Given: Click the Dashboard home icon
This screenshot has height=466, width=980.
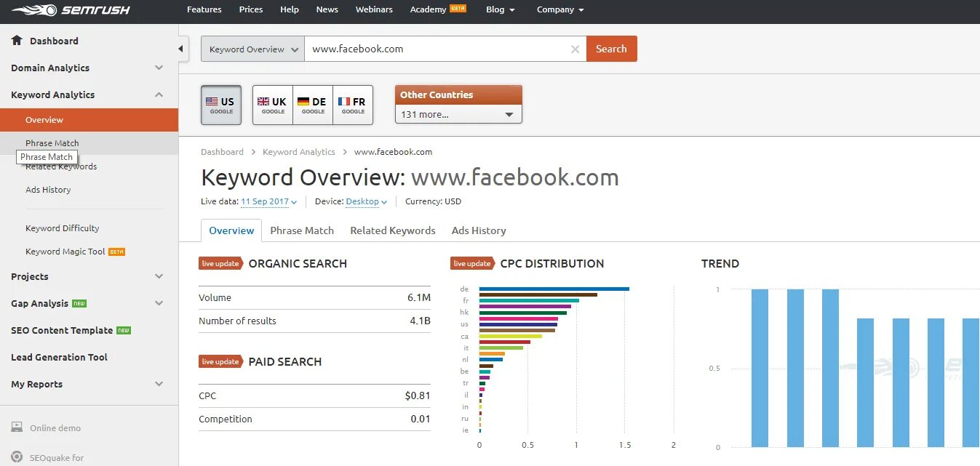Looking at the screenshot, I should point(17,41).
